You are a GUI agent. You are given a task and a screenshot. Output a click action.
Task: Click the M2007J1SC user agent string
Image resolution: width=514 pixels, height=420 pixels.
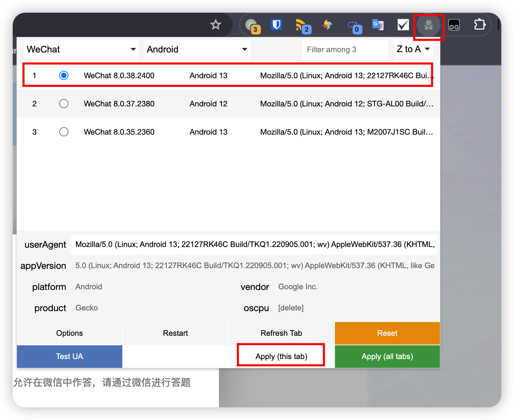[347, 132]
